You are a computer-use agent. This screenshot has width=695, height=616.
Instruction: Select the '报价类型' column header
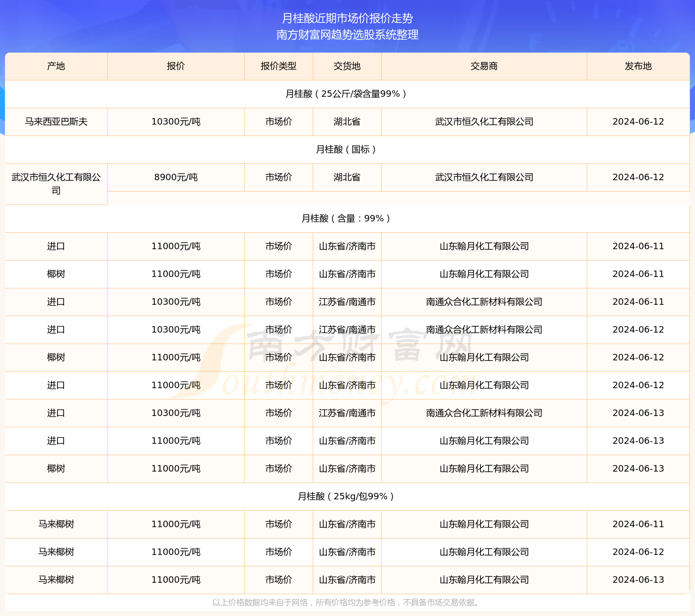click(278, 66)
